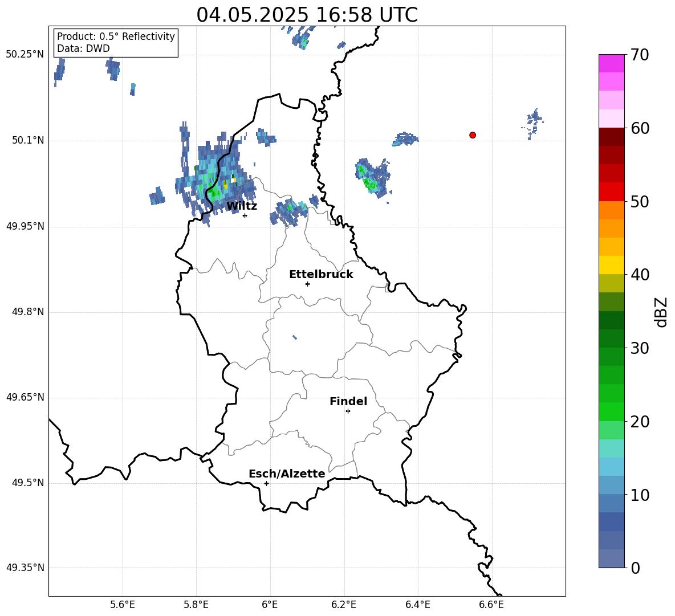The height and width of the screenshot is (616, 675).
Task: Click the 5.8°E longitude label
Action: tap(196, 605)
